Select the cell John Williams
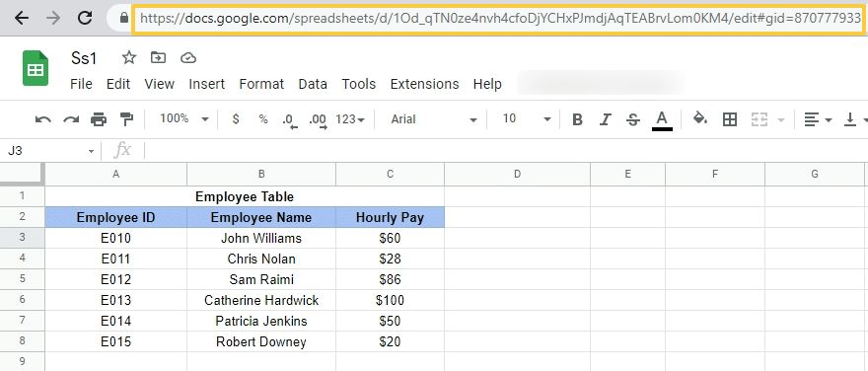 (x=261, y=238)
